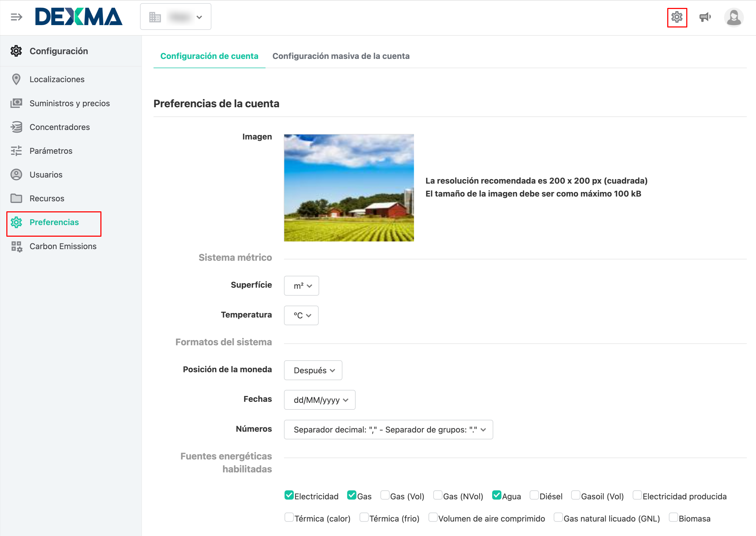Viewport: 756px width, 536px height.
Task: Open Concentradores section
Action: (x=60, y=127)
